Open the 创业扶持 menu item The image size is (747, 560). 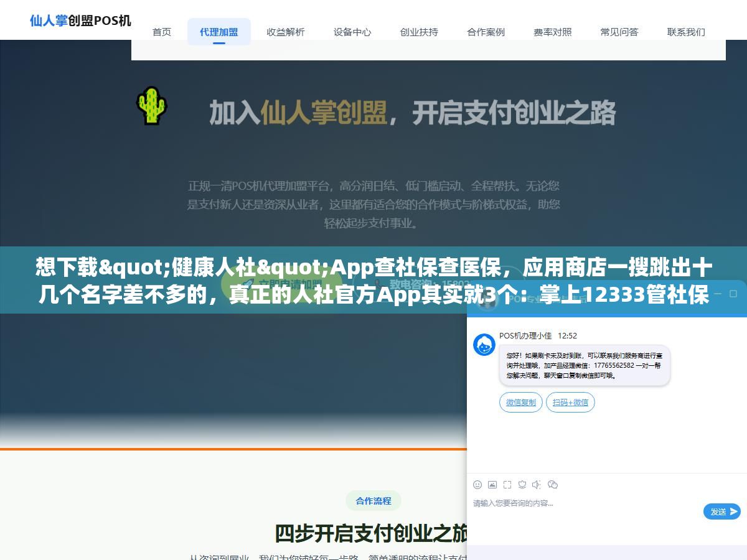(x=419, y=32)
